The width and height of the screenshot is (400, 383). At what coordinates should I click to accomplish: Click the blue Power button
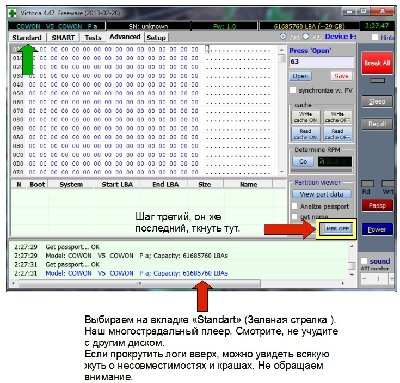pyautogui.click(x=377, y=229)
